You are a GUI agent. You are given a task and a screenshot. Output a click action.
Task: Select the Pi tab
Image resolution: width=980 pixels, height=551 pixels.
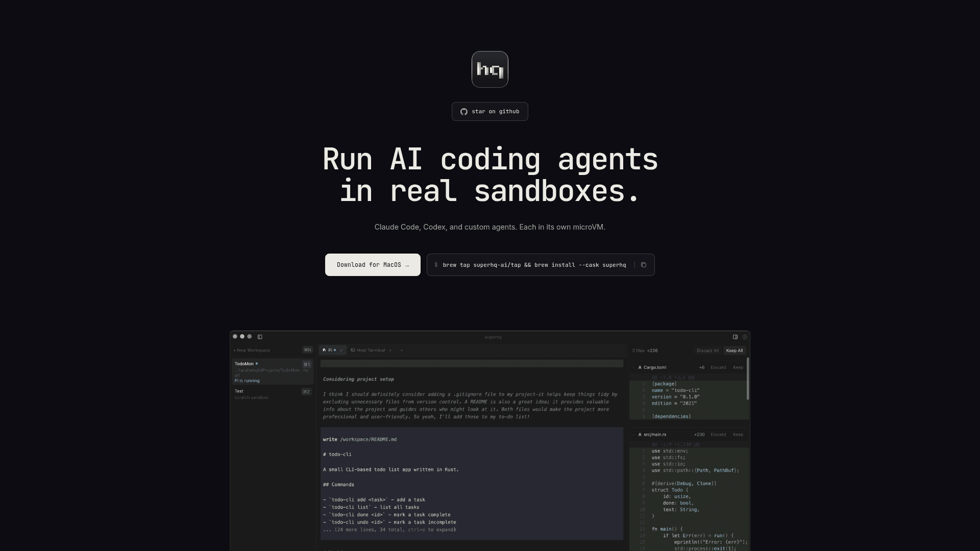point(329,350)
